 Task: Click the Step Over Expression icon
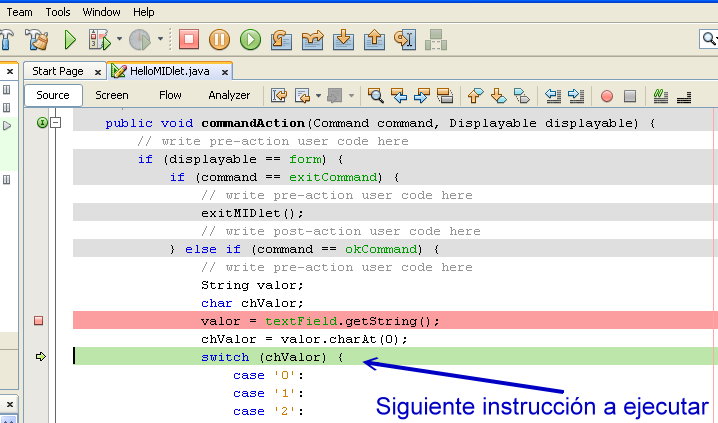[x=313, y=40]
